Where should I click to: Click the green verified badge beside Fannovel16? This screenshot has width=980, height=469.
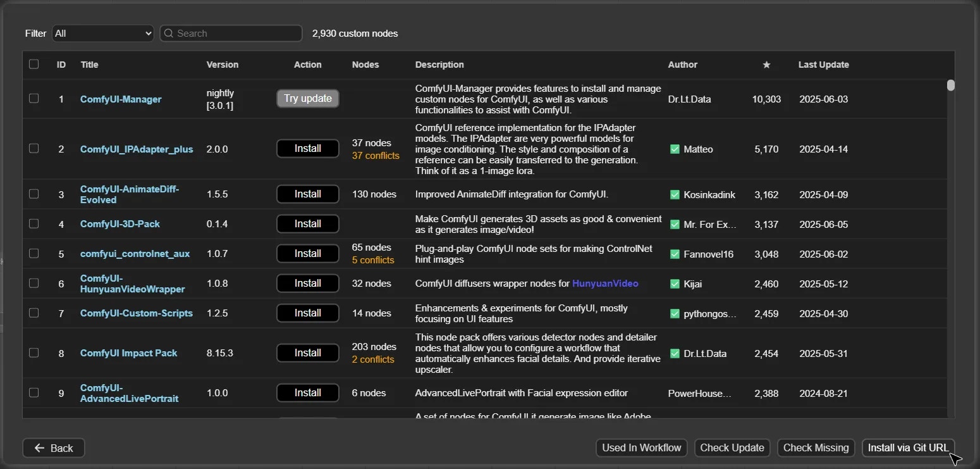[675, 254]
